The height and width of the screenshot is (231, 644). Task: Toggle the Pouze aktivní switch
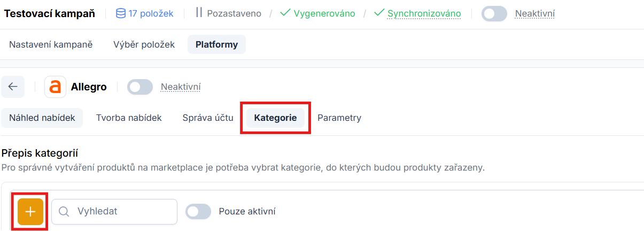click(x=198, y=212)
